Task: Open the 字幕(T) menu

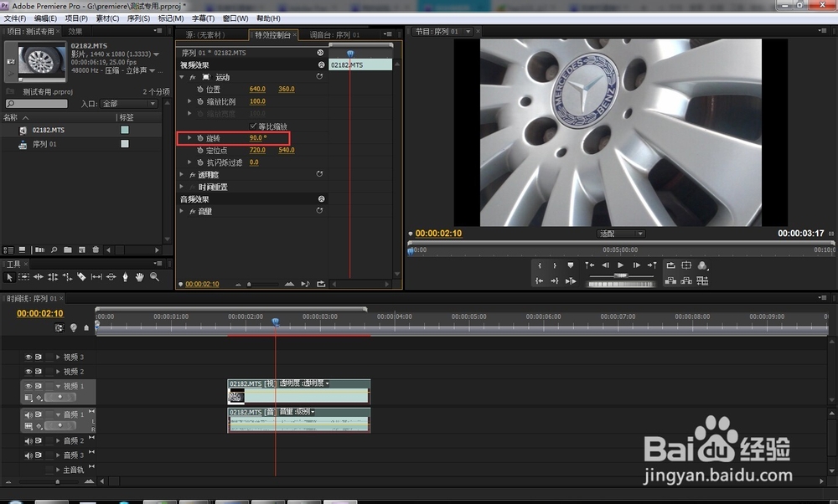Action: coord(203,18)
